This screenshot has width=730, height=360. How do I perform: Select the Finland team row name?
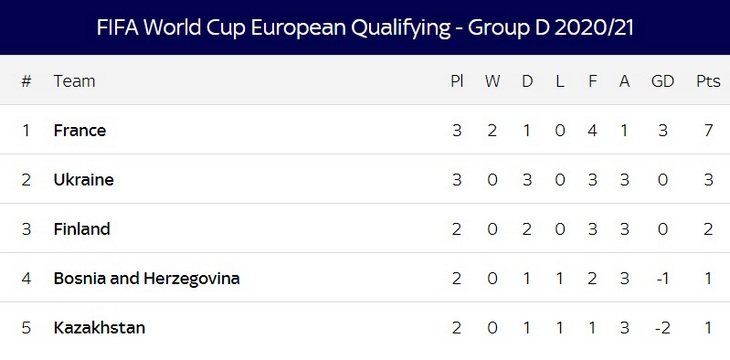(82, 229)
